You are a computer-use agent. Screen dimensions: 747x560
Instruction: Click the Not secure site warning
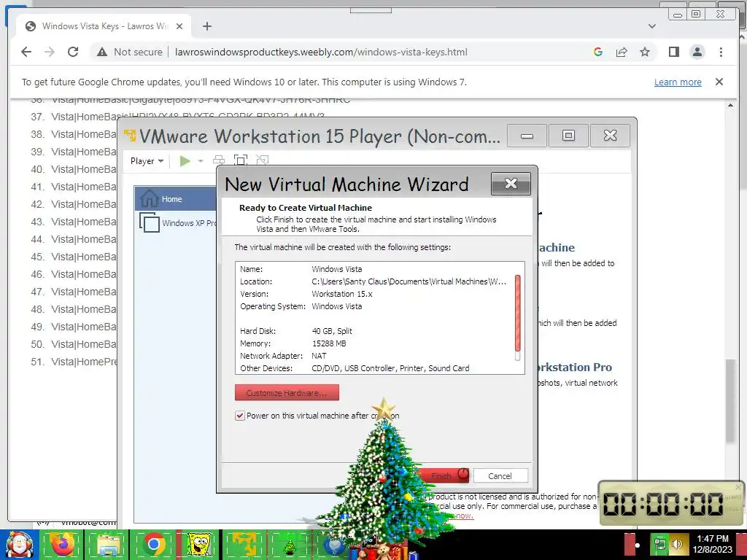tap(130, 52)
